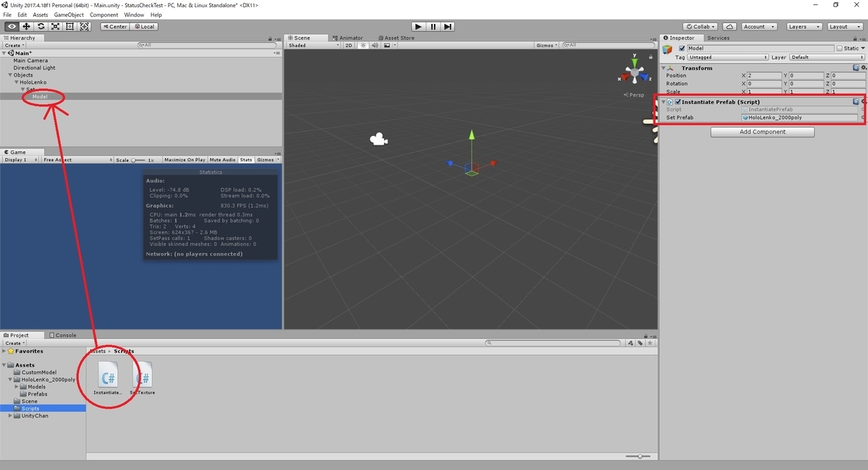Toggle the Static checkbox
The height and width of the screenshot is (470, 868).
point(840,48)
